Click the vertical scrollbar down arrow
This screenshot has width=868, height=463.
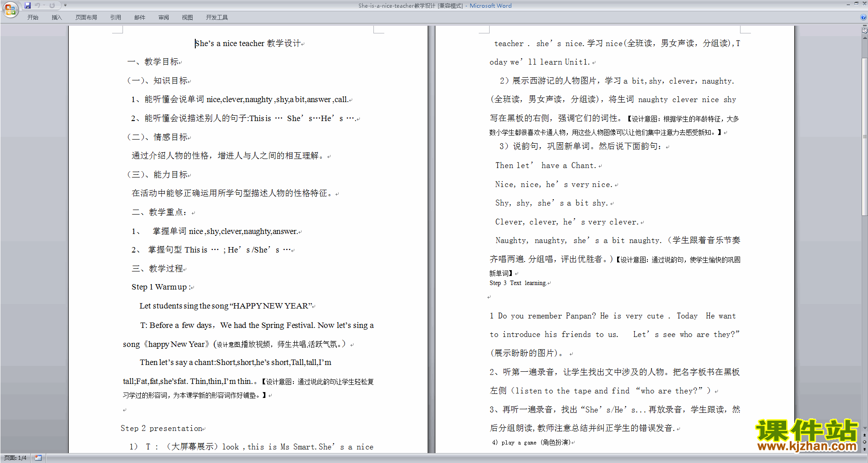pos(865,428)
